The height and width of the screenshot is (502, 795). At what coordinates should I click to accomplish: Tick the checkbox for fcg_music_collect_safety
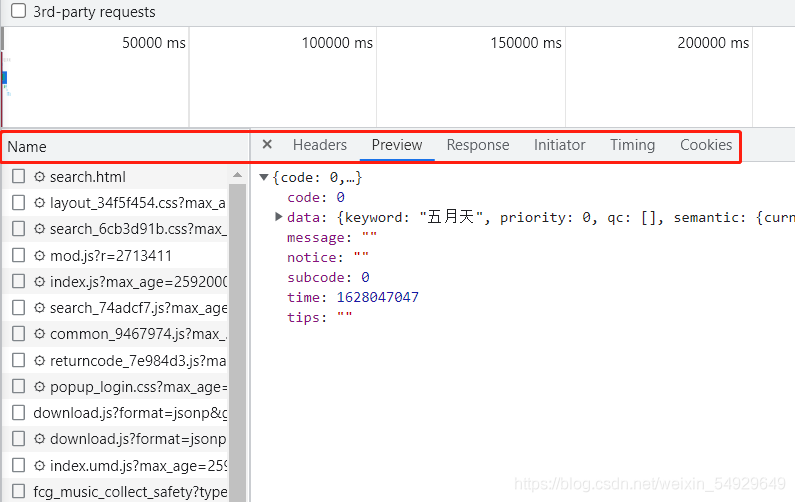[18, 491]
